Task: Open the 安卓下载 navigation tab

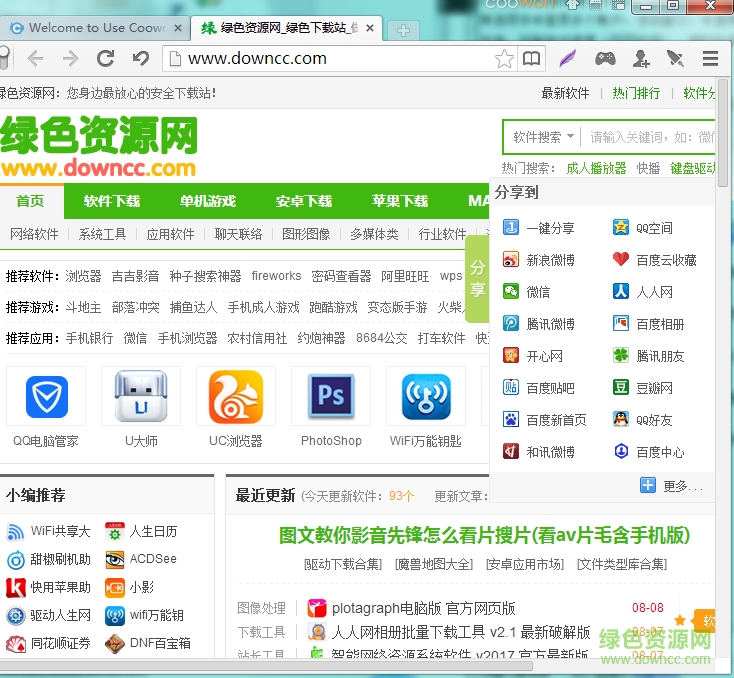Action: pyautogui.click(x=304, y=201)
